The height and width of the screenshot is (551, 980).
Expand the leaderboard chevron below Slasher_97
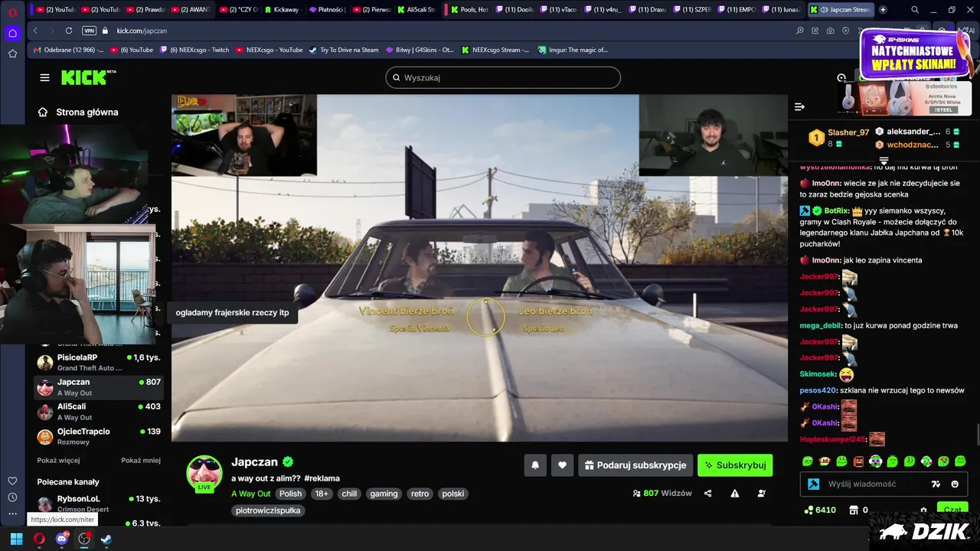(884, 161)
